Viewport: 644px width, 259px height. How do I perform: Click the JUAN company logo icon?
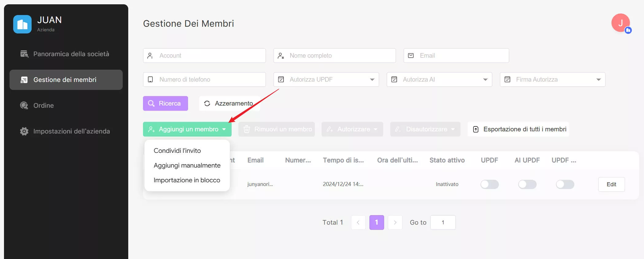point(22,24)
